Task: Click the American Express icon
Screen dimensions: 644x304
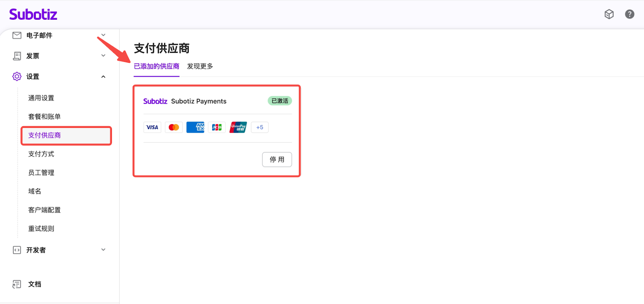Action: click(x=195, y=127)
